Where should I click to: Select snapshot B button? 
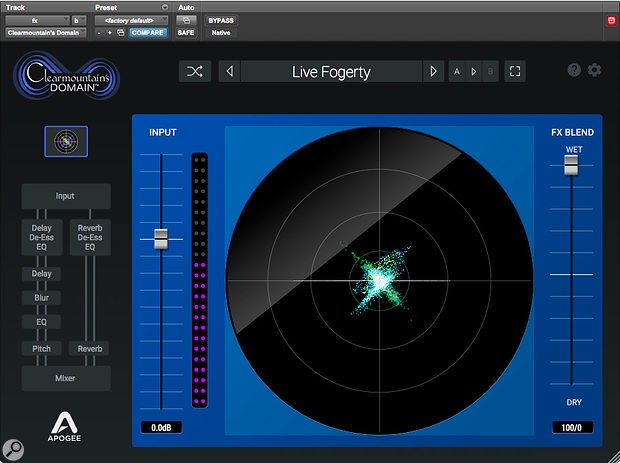coord(490,72)
